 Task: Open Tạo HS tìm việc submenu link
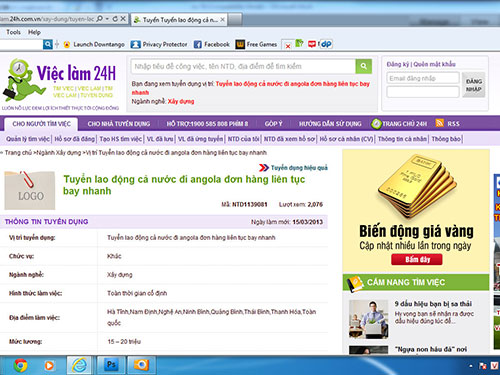tap(121, 139)
